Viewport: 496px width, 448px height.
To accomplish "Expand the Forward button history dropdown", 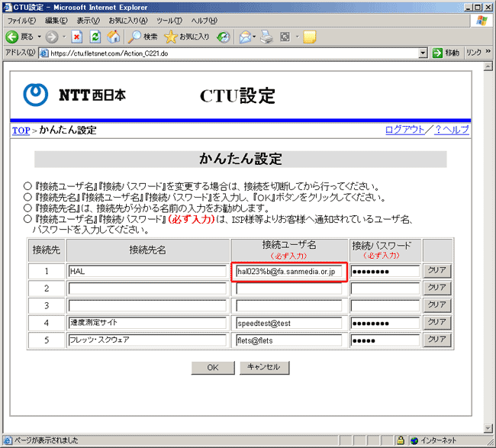I will tap(64, 37).
